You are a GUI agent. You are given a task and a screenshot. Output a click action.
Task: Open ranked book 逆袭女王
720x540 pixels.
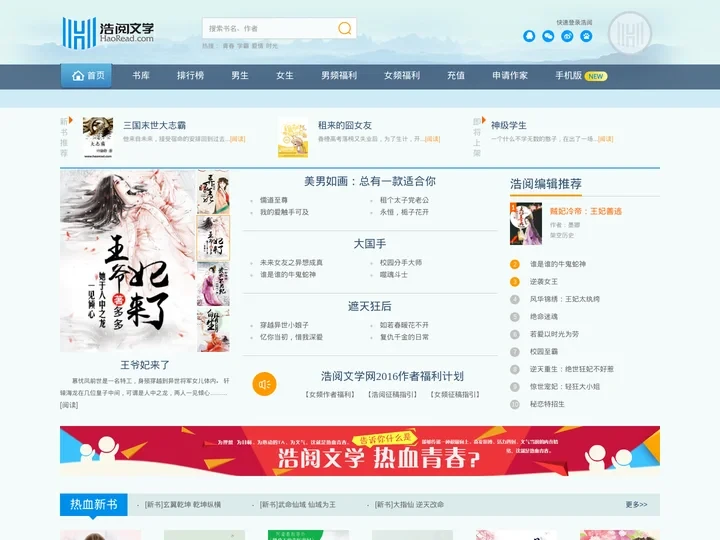coord(544,281)
